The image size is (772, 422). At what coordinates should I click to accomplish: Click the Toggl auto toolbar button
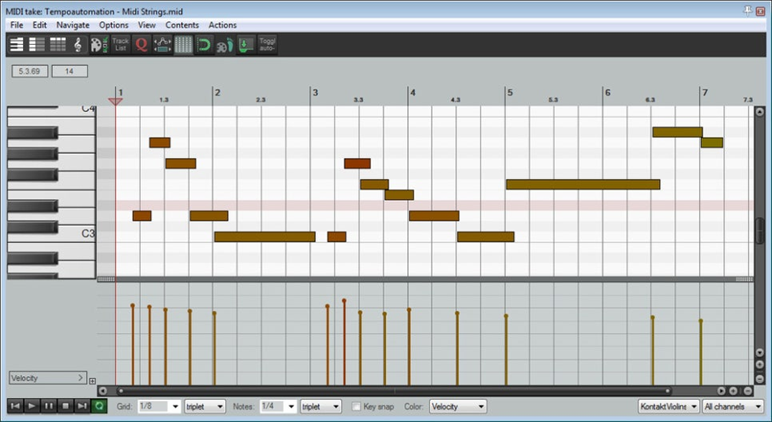click(x=267, y=45)
